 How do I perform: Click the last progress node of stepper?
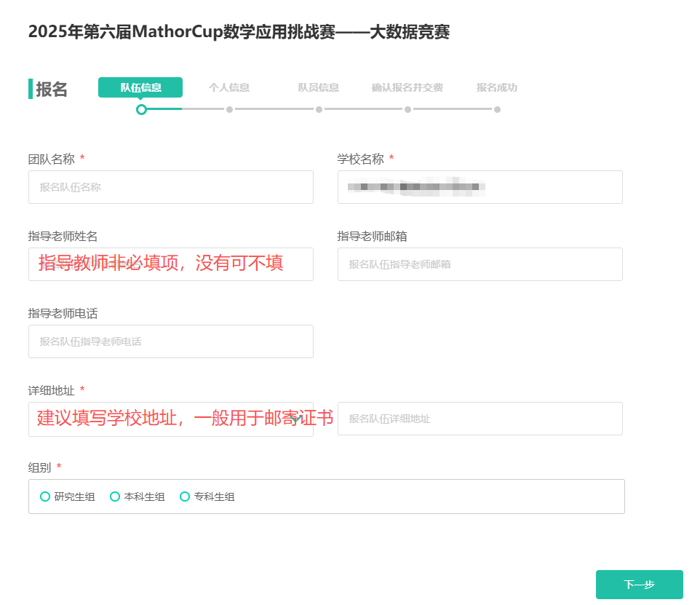498,109
